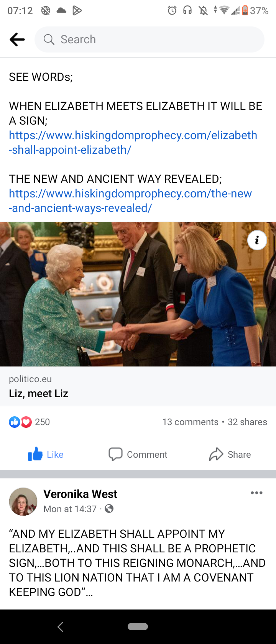
Task: Tap the back arrow icon
Action: click(x=17, y=39)
